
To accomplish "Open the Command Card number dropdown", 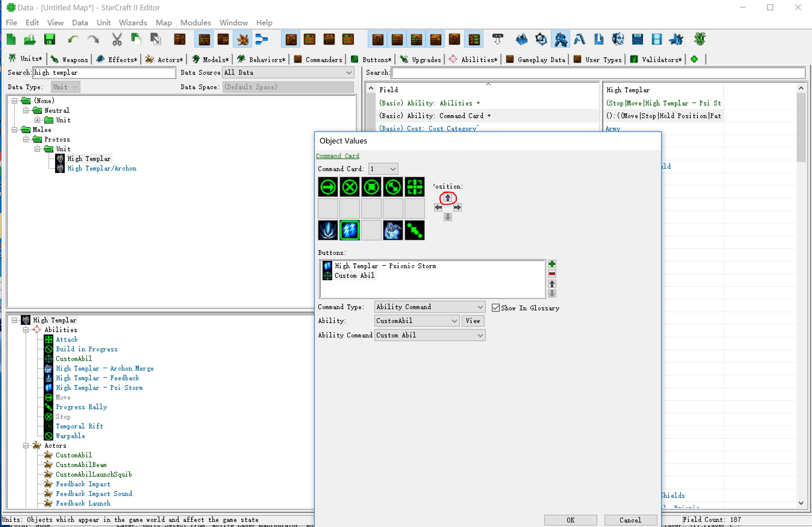I will point(383,169).
